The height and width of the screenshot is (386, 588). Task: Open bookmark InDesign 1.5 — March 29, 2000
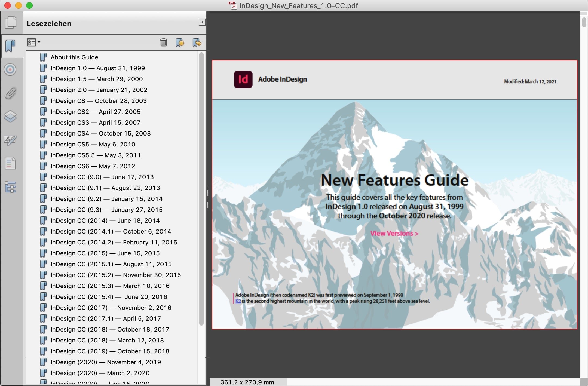click(x=97, y=79)
